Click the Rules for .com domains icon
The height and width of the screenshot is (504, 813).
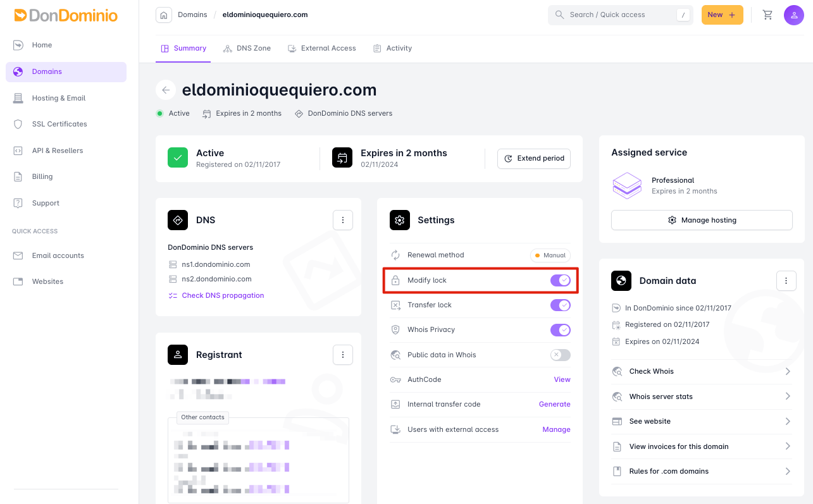617,471
